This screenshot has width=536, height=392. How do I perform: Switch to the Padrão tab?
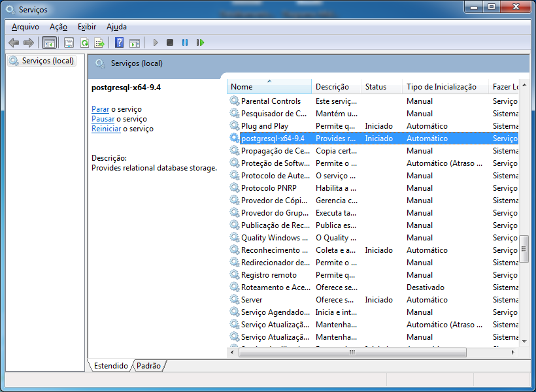click(x=148, y=366)
